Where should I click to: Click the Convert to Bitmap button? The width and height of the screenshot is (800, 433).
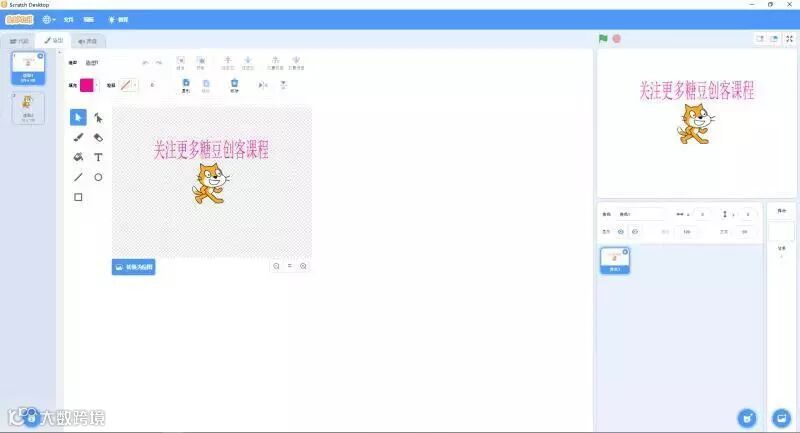(134, 267)
